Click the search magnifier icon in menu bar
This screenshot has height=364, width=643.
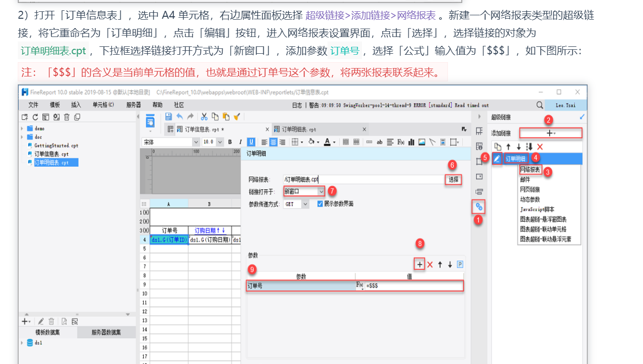pyautogui.click(x=540, y=105)
